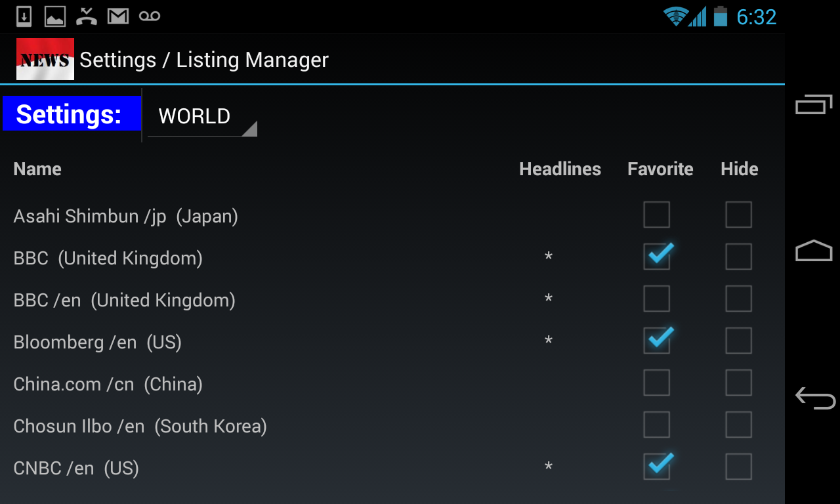This screenshot has height=504, width=840.
Task: Select the China.com /cn (China) row name
Action: (x=108, y=385)
